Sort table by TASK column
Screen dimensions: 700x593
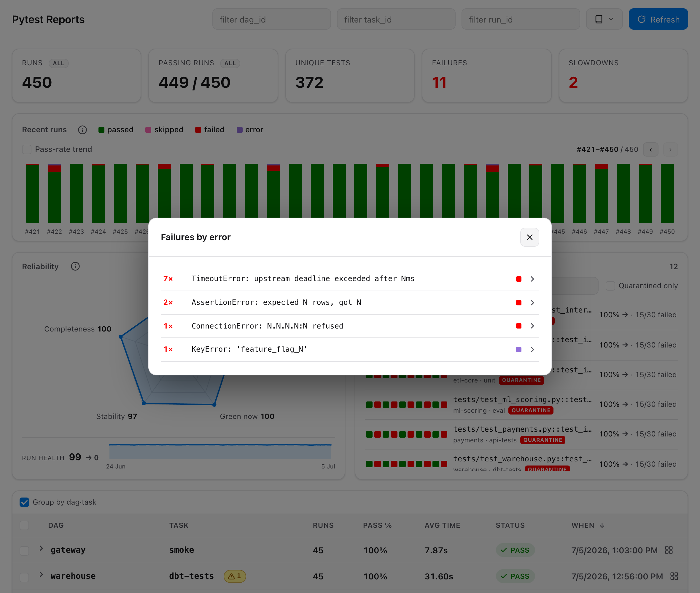[x=179, y=525]
